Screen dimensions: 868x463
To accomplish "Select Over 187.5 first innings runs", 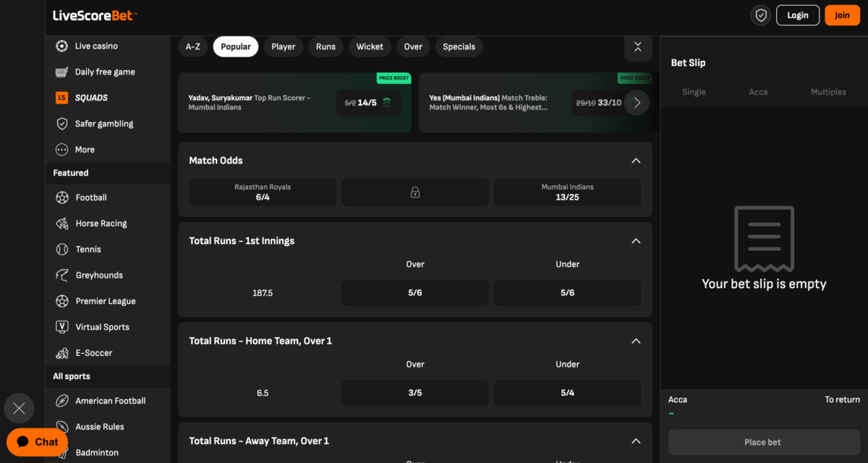I will click(x=415, y=293).
